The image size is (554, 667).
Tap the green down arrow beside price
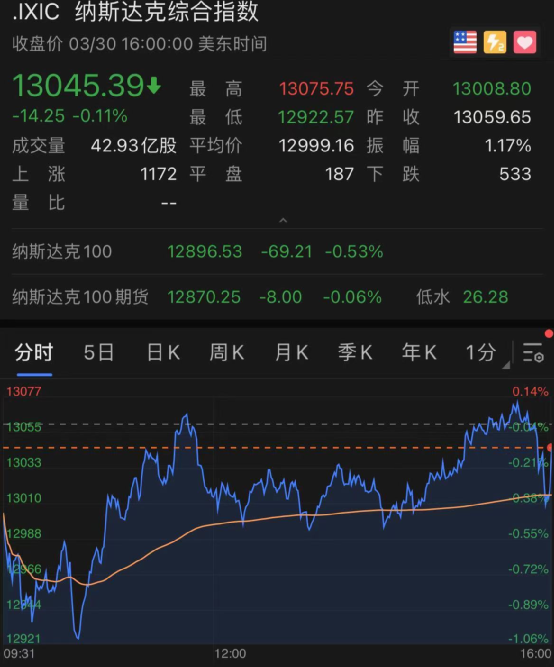click(x=154, y=86)
